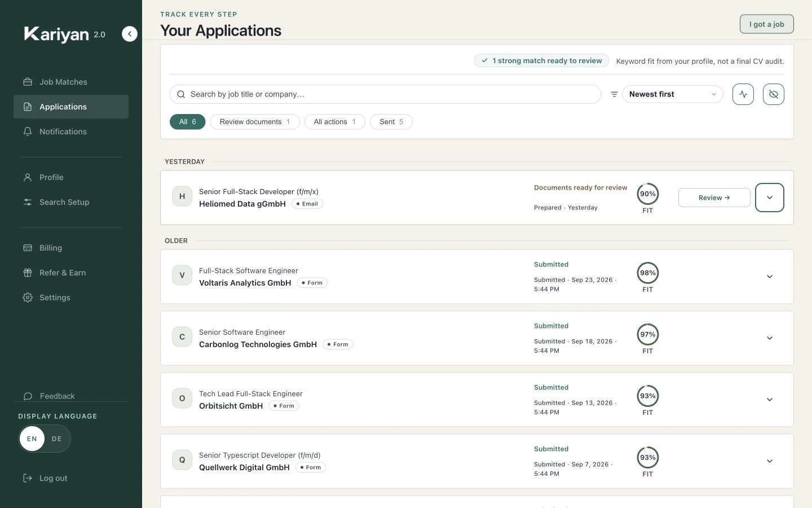This screenshot has height=508, width=812.
Task: Open Applications in the sidebar
Action: pos(71,107)
